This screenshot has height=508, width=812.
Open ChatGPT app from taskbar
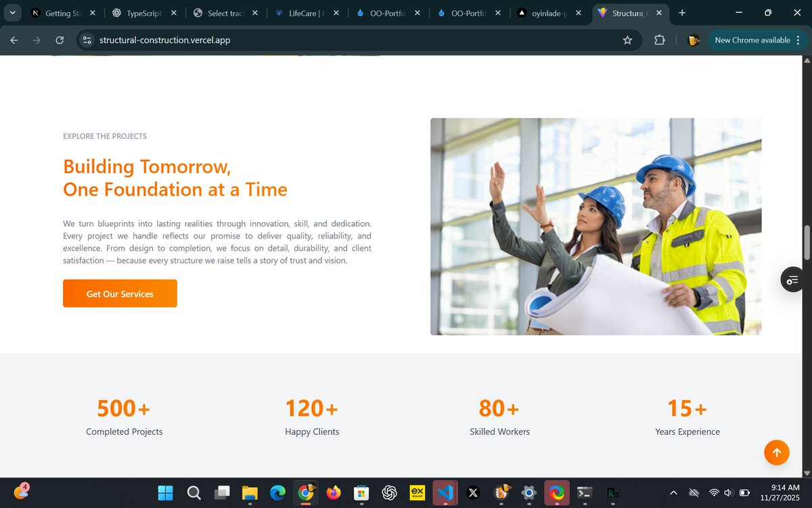click(x=389, y=492)
